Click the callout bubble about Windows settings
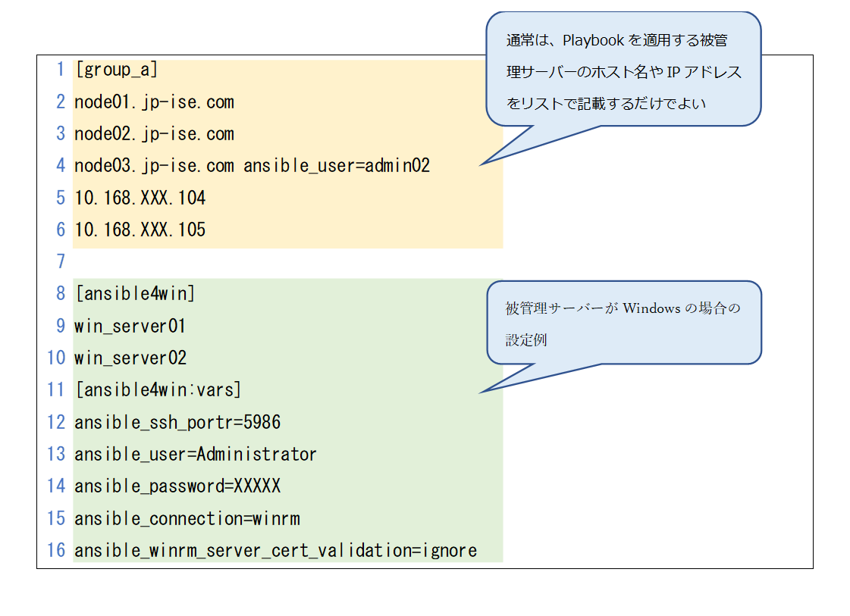 623,324
